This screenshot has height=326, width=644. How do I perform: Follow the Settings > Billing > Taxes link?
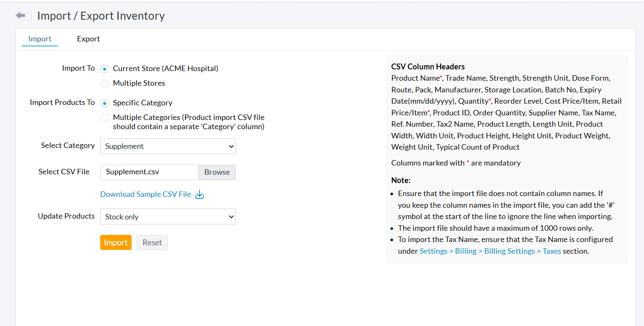pyautogui.click(x=490, y=251)
